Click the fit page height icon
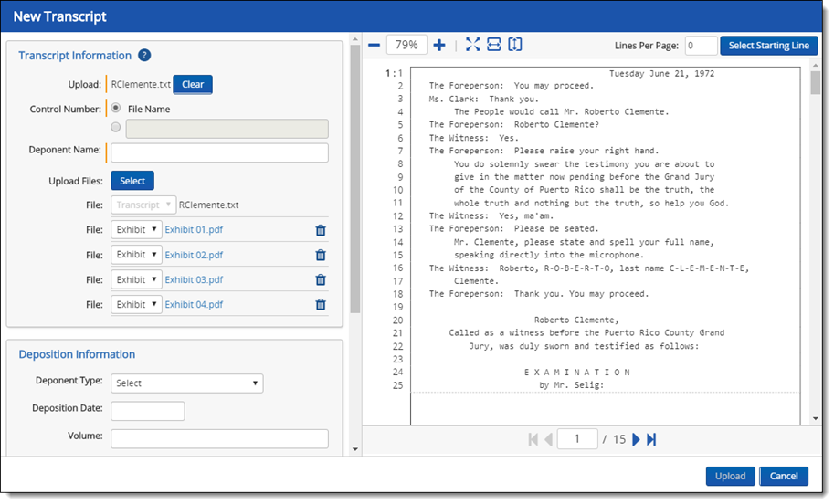 [x=515, y=46]
